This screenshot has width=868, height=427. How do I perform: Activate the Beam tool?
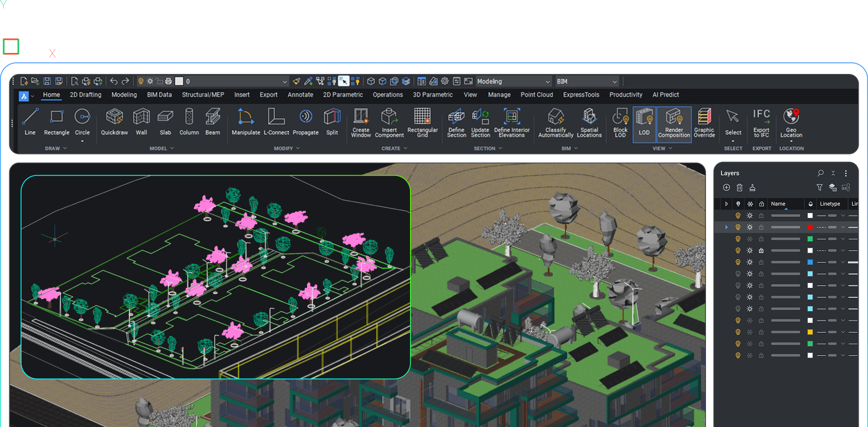213,121
